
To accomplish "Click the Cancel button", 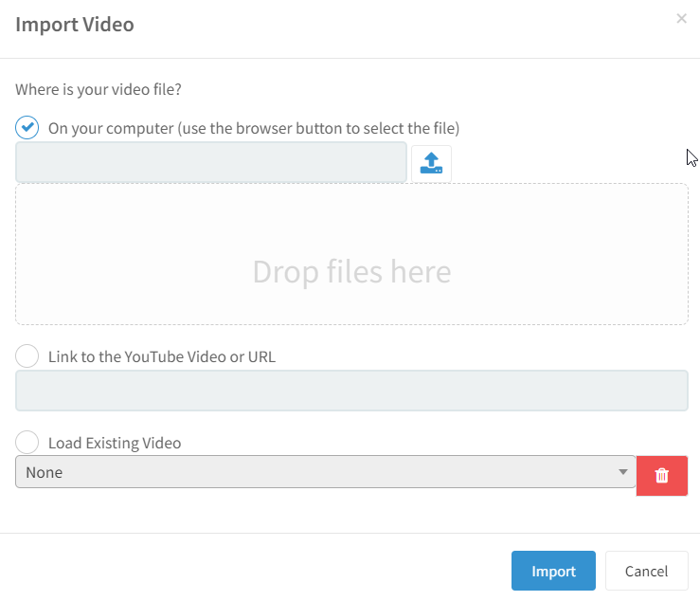I will (x=646, y=571).
